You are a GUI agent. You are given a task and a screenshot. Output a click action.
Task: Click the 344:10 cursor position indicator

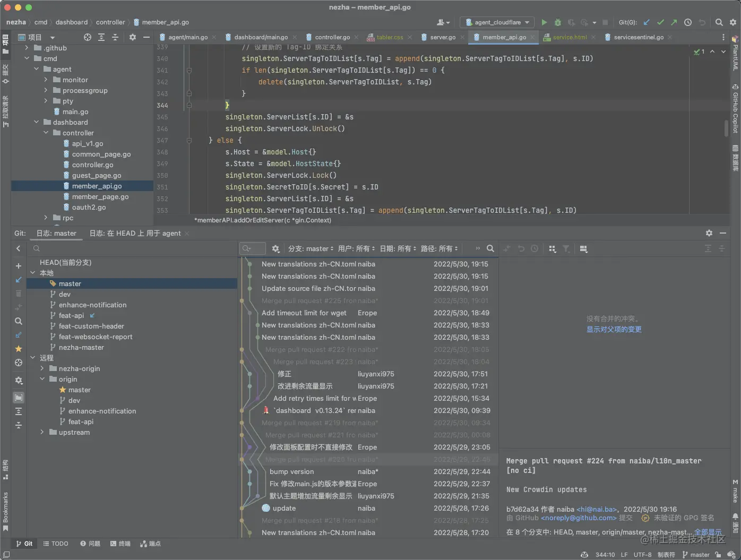[605, 555]
